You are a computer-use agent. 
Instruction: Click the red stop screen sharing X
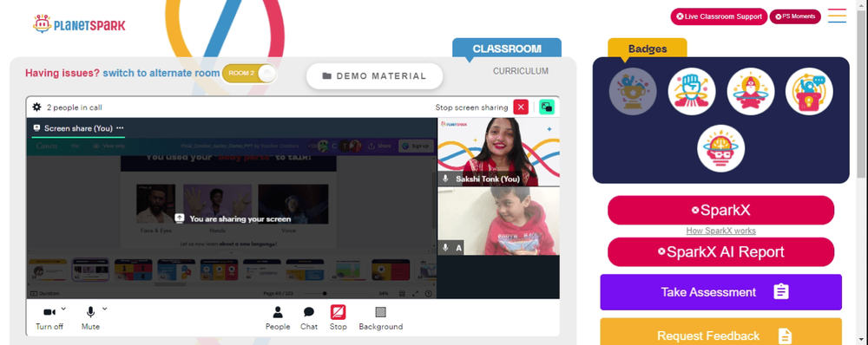pyautogui.click(x=521, y=107)
